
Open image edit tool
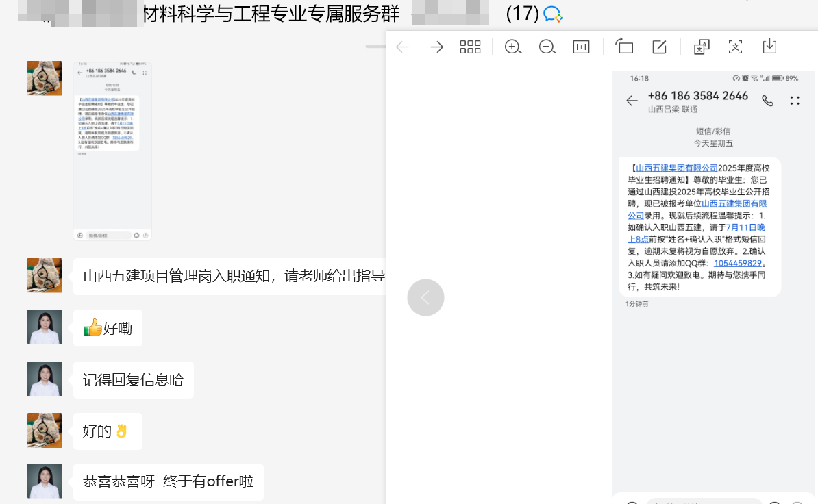[659, 47]
